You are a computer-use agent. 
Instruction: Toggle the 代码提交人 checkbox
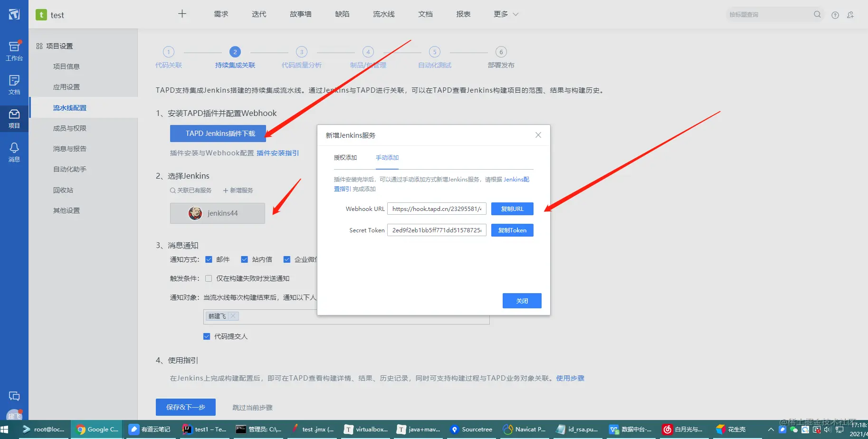pyautogui.click(x=207, y=336)
